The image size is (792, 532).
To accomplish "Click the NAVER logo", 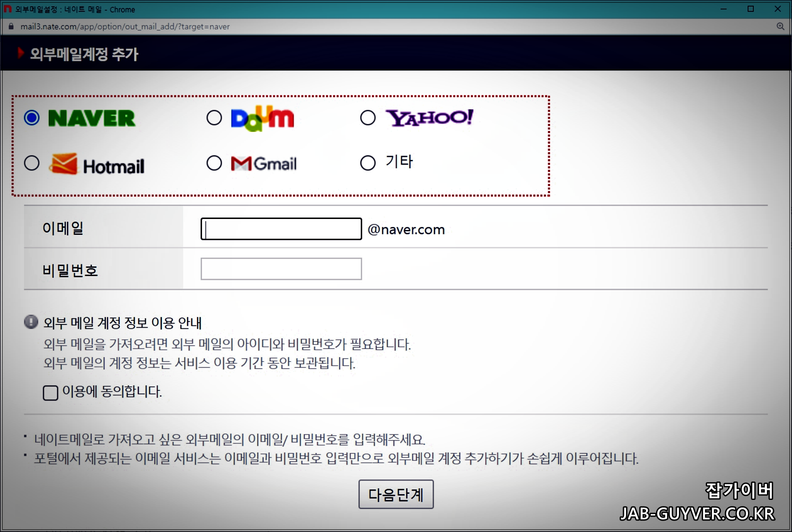I will (x=92, y=118).
